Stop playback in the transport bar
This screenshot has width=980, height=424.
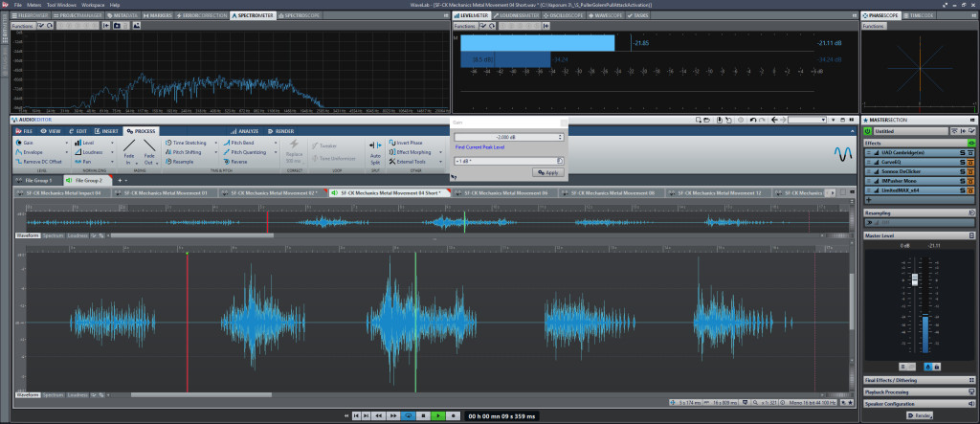coord(423,415)
